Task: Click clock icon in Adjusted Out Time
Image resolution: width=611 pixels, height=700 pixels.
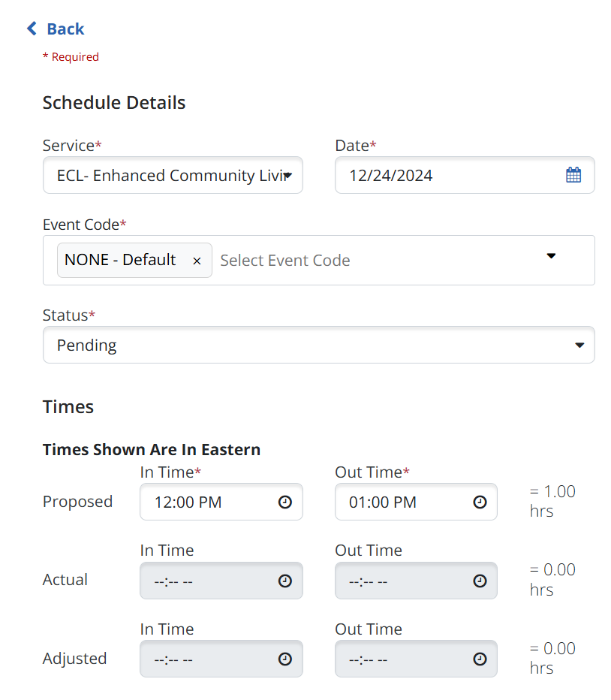Action: click(480, 659)
